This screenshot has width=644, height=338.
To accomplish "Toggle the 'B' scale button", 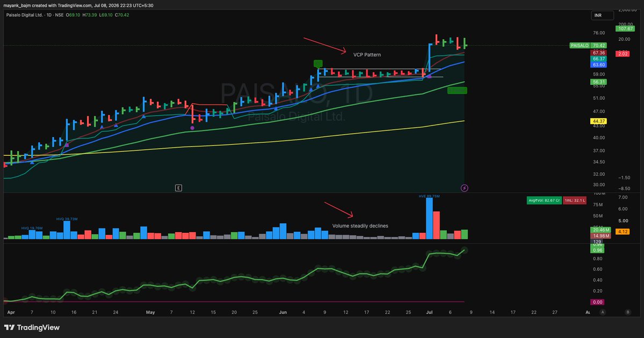I will tap(627, 312).
